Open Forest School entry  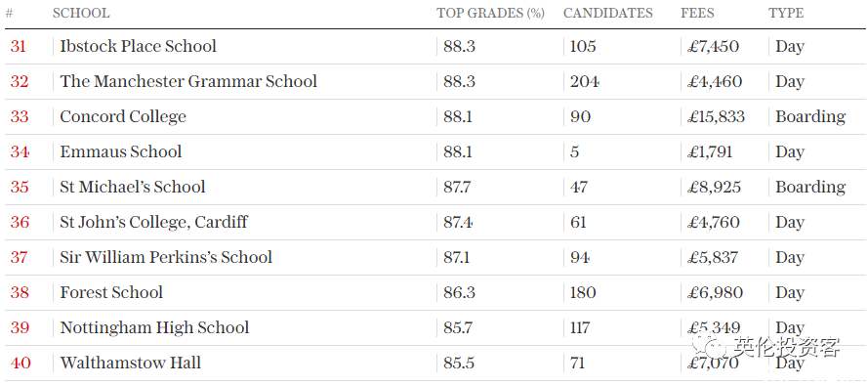pos(111,292)
